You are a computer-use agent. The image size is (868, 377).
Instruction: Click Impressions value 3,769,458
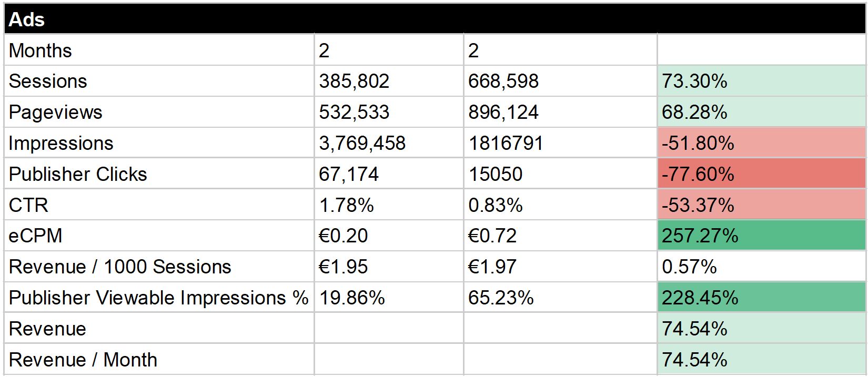362,144
